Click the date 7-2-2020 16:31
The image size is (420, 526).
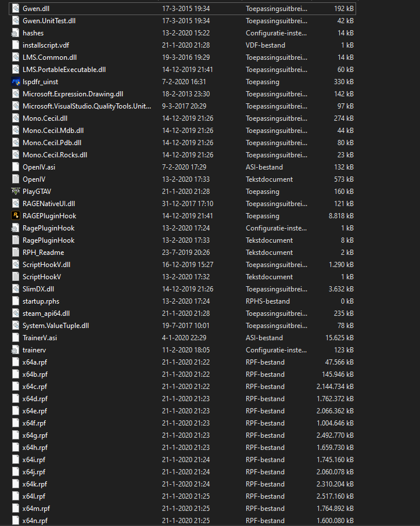184,82
